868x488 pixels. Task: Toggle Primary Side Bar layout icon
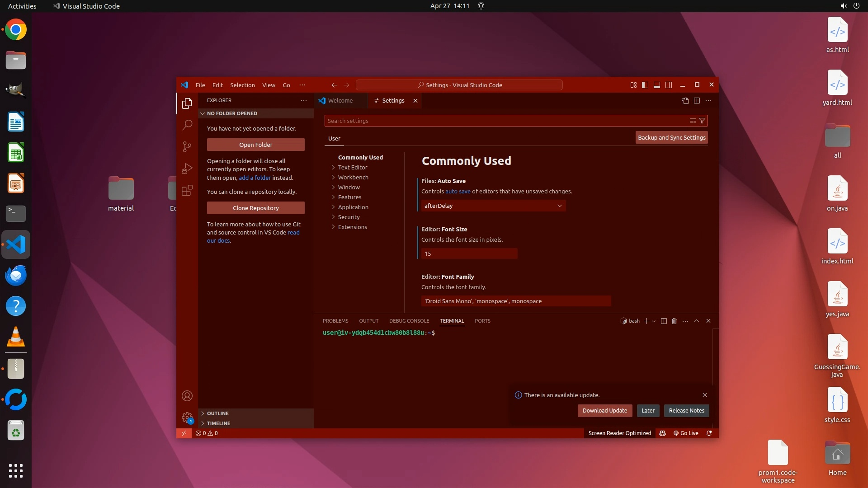(x=645, y=85)
